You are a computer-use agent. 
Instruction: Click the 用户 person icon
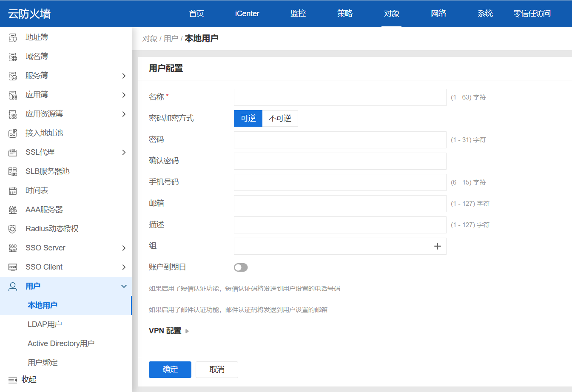click(13, 287)
